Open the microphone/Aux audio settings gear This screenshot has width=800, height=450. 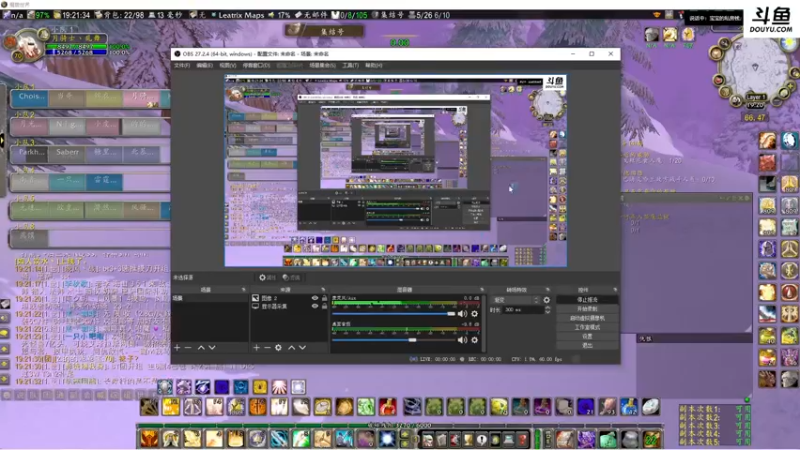[474, 314]
